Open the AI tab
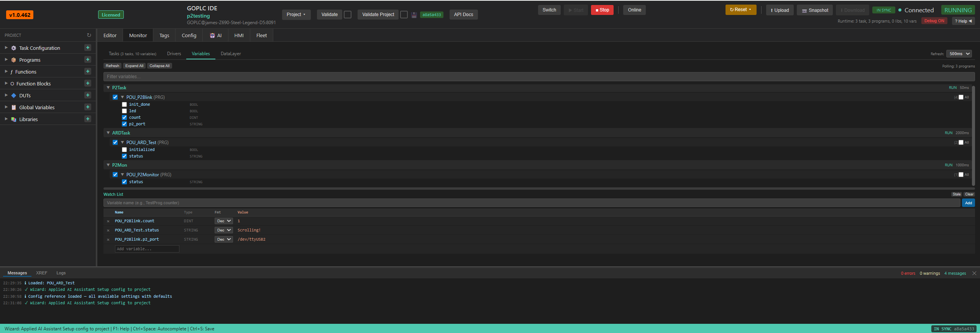The height and width of the screenshot is (333, 980). 216,35
